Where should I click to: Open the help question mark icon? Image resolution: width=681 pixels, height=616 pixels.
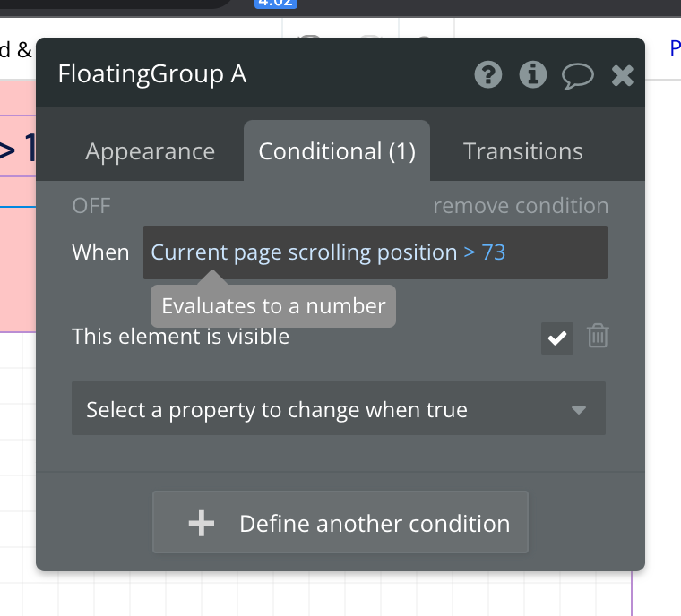coord(487,74)
